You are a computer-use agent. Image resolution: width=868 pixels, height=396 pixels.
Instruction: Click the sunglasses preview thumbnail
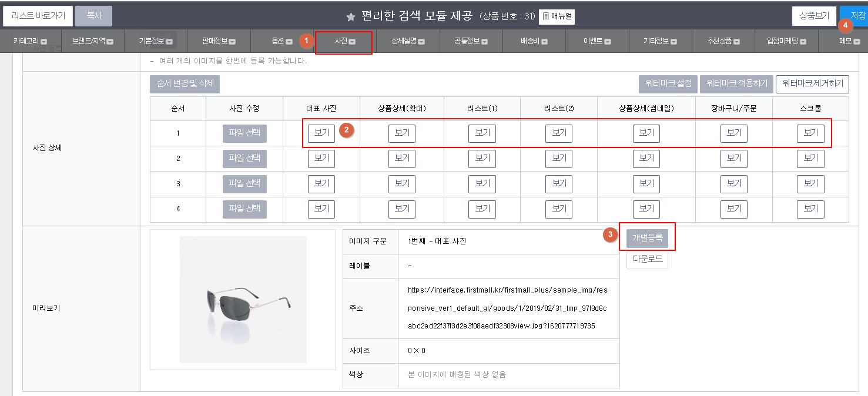pyautogui.click(x=243, y=299)
